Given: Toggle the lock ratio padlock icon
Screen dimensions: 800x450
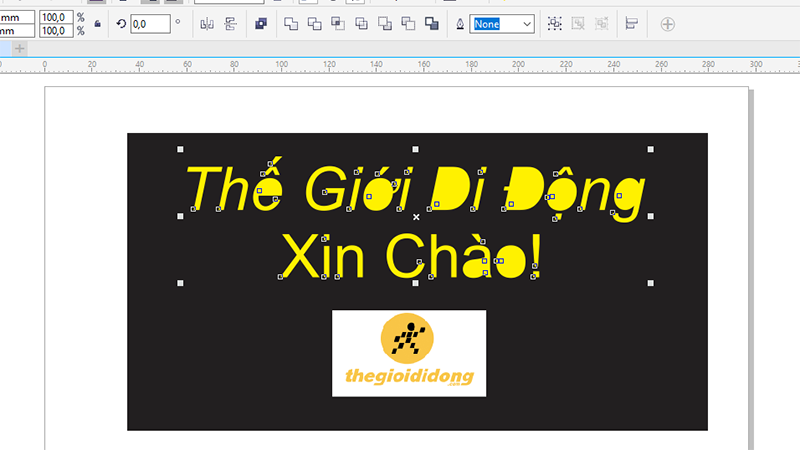Looking at the screenshot, I should [x=97, y=24].
